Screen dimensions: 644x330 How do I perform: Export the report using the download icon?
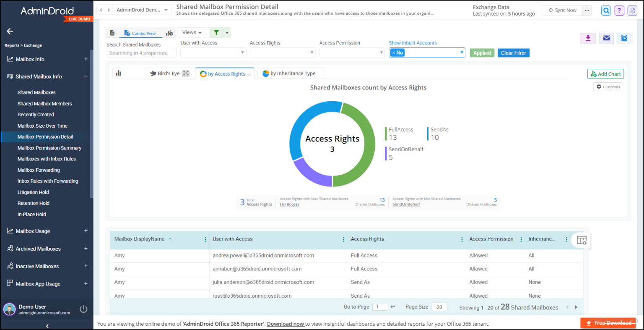click(588, 38)
